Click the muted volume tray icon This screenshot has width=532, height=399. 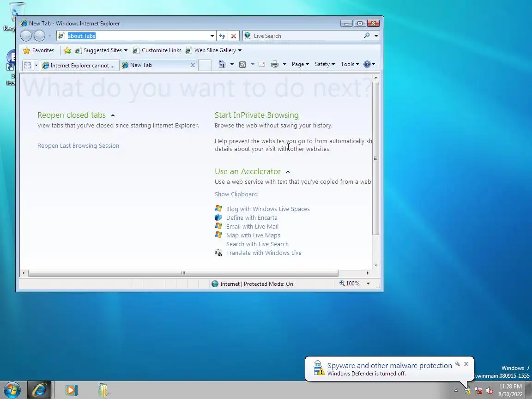[x=489, y=391]
